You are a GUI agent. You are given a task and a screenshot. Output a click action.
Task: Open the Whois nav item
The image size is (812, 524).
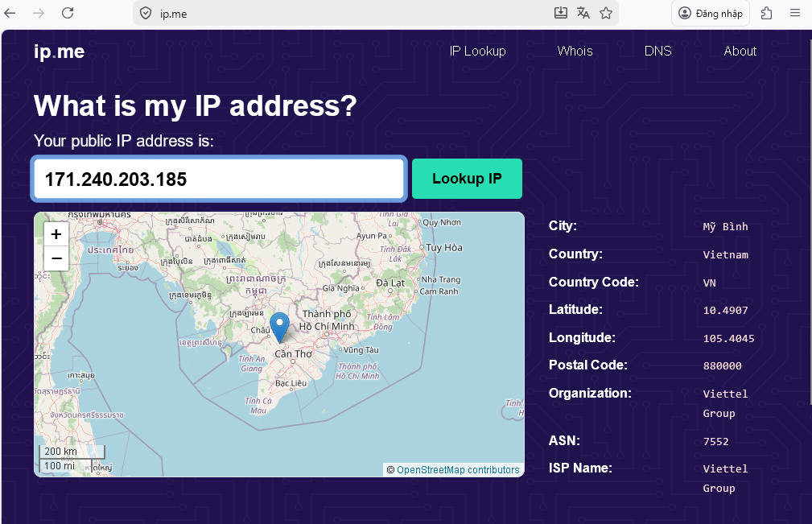[x=575, y=52]
